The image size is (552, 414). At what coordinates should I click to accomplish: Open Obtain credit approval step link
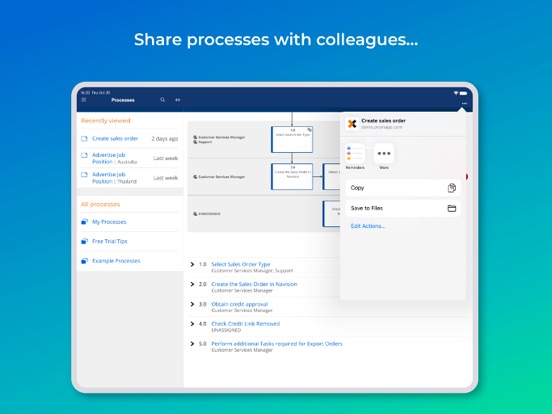[x=240, y=304]
